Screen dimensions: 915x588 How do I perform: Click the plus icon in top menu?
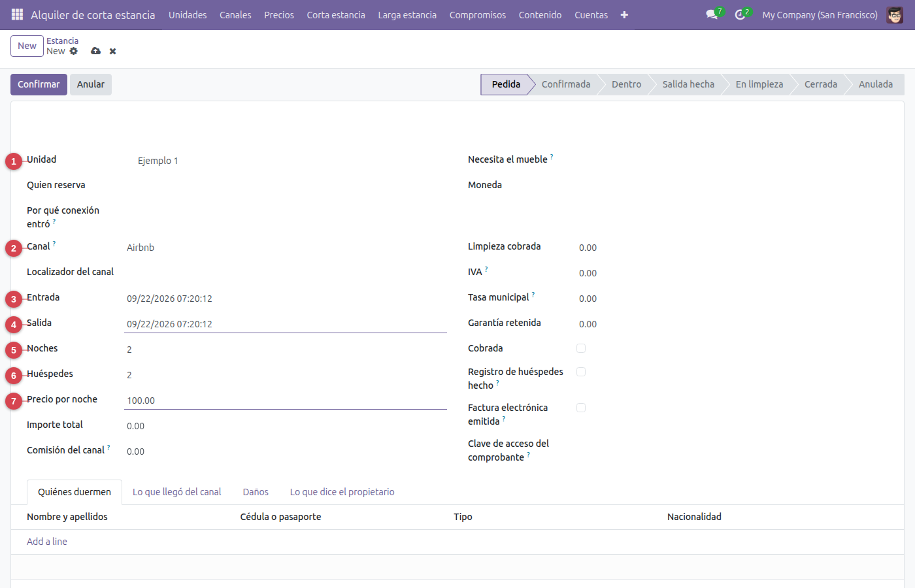[624, 14]
